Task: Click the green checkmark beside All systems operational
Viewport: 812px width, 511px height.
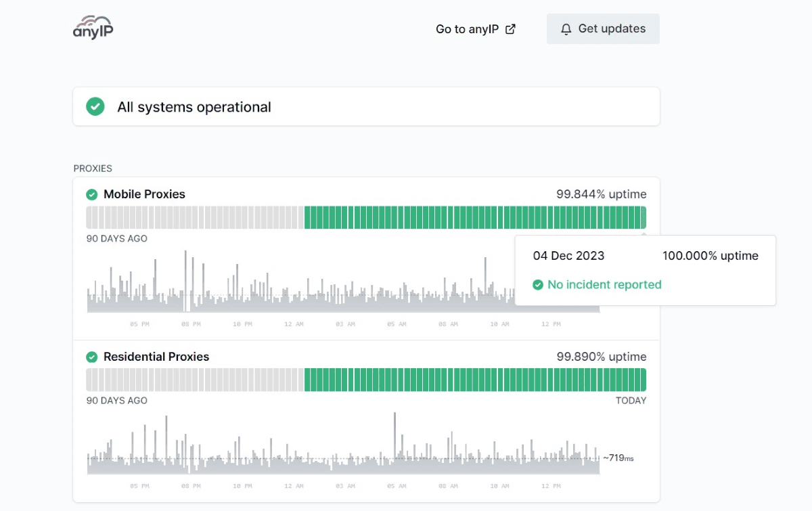Action: pyautogui.click(x=95, y=106)
